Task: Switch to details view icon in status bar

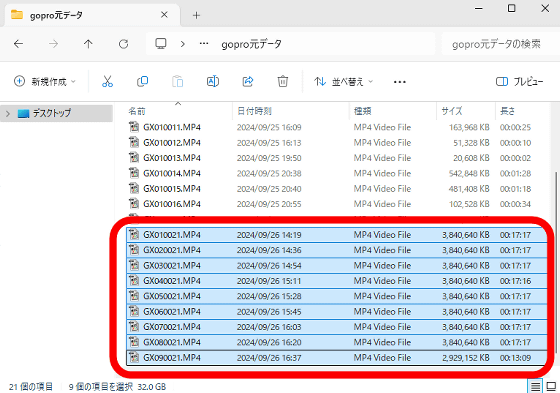Action: (535, 386)
